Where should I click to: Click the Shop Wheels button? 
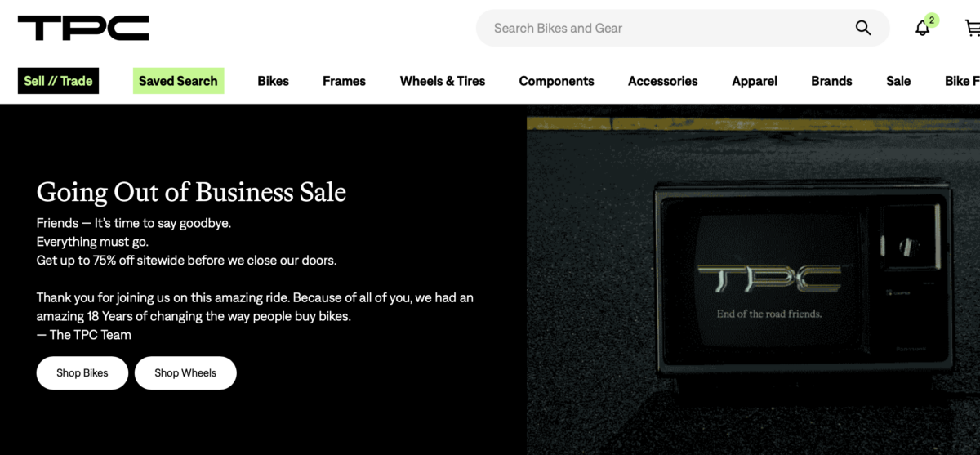coord(185,372)
